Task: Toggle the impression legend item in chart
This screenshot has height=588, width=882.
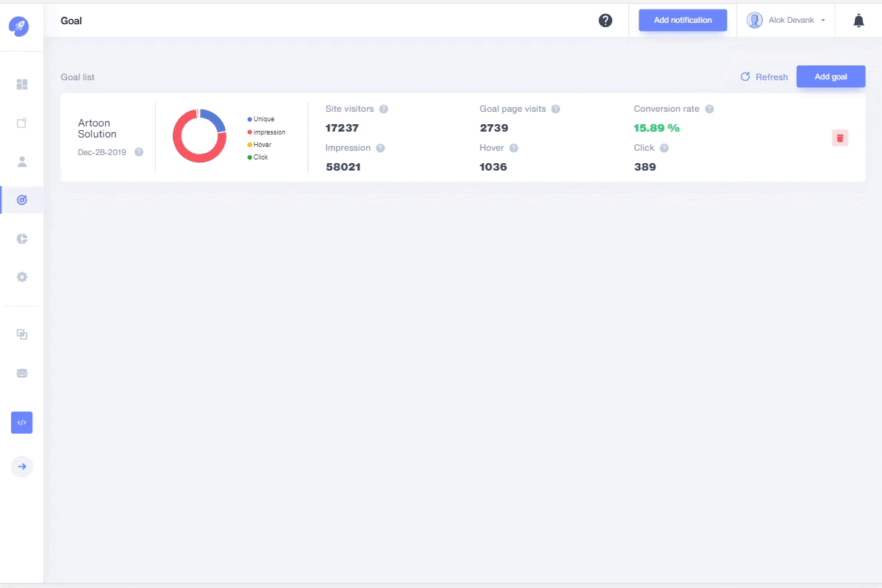Action: 267,132
